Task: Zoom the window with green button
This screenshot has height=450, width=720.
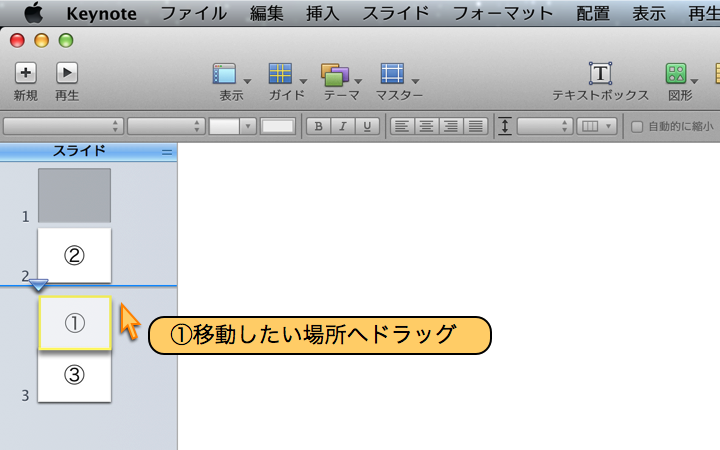Action: (66, 40)
